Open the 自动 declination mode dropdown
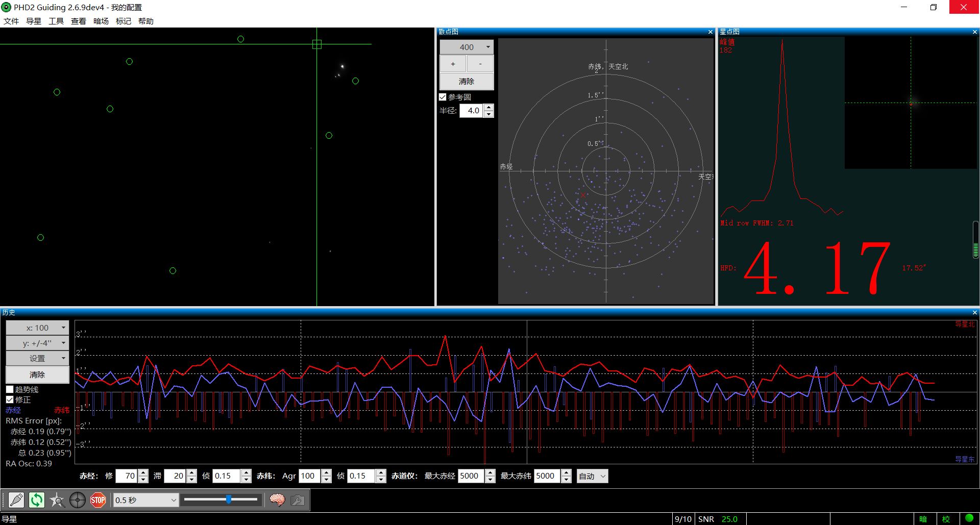 pos(593,476)
